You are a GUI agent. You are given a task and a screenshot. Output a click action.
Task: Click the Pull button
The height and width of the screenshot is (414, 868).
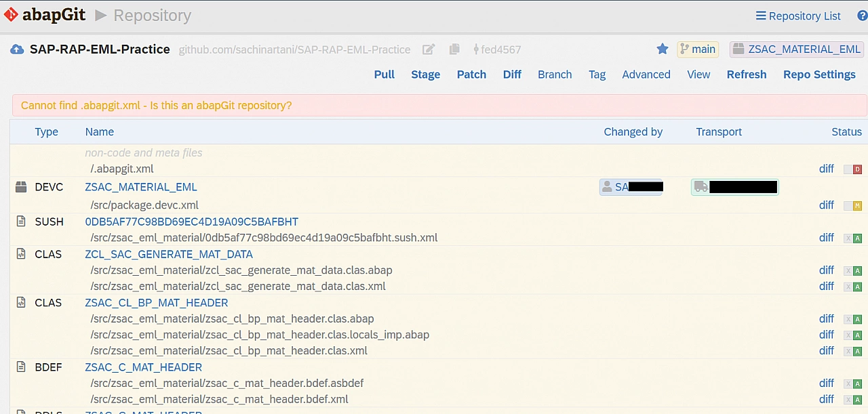[384, 75]
